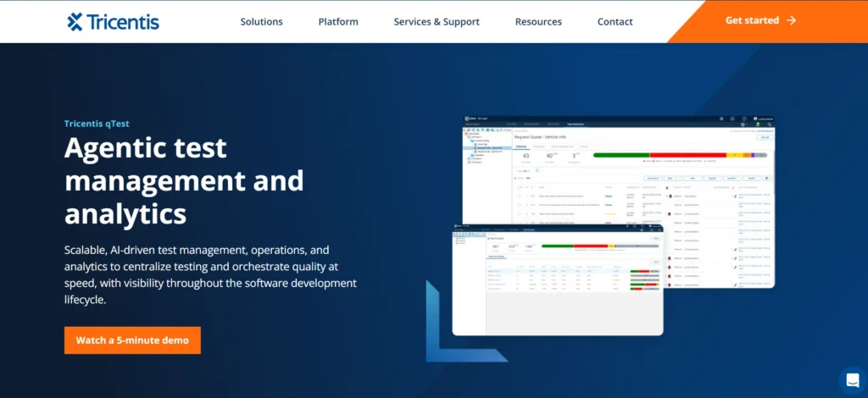Click the orange Get started button
Image resolution: width=868 pixels, height=398 pixels.
(768, 21)
